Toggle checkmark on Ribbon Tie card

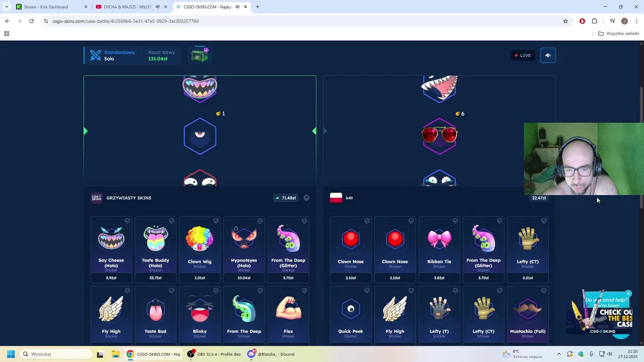pos(455,221)
